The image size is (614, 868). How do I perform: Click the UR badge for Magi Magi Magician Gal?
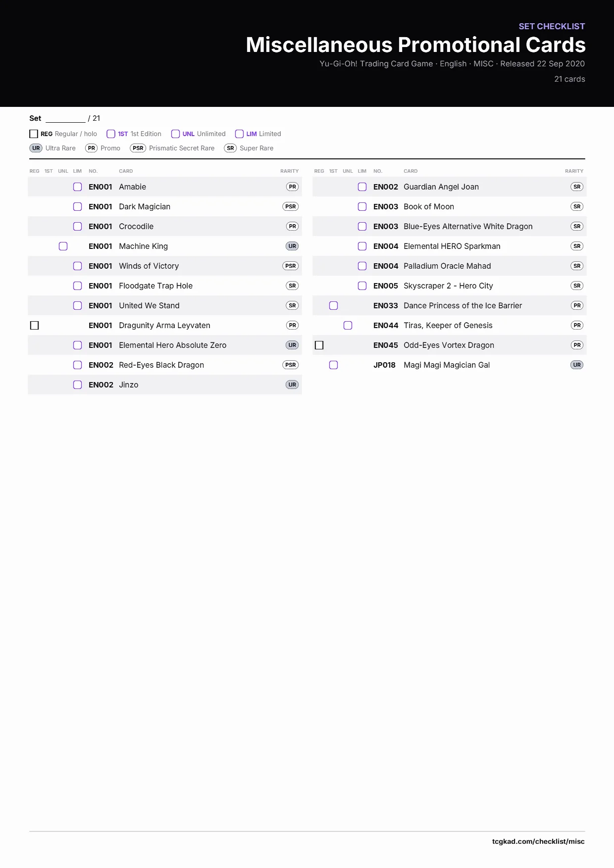tap(577, 365)
